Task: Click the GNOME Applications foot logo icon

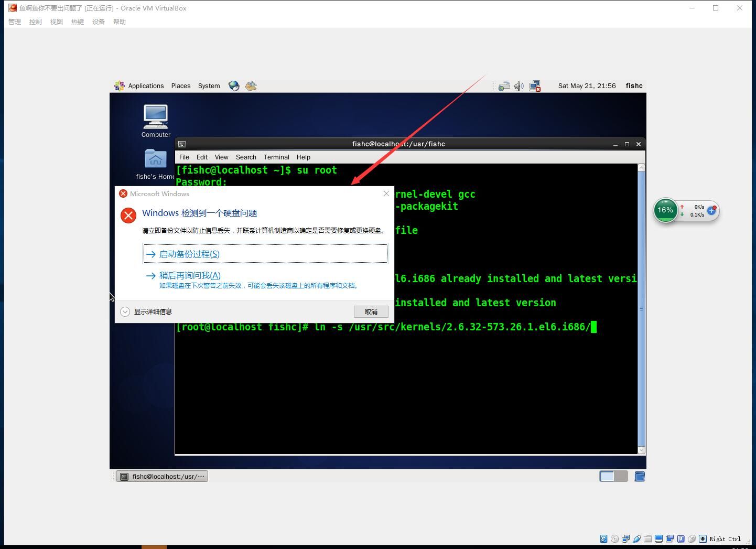Action: [120, 86]
